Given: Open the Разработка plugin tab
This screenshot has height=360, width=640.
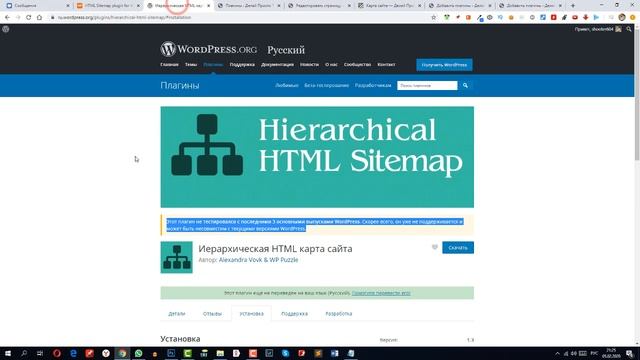Looking at the screenshot, I should tap(339, 313).
